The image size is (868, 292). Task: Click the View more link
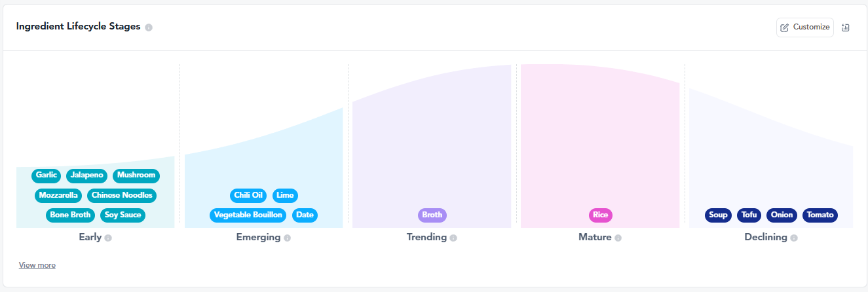[37, 265]
